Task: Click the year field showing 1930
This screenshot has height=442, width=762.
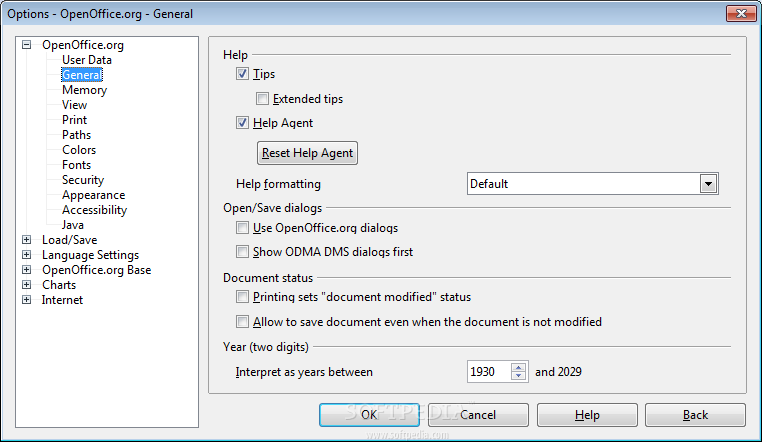Action: tap(489, 372)
